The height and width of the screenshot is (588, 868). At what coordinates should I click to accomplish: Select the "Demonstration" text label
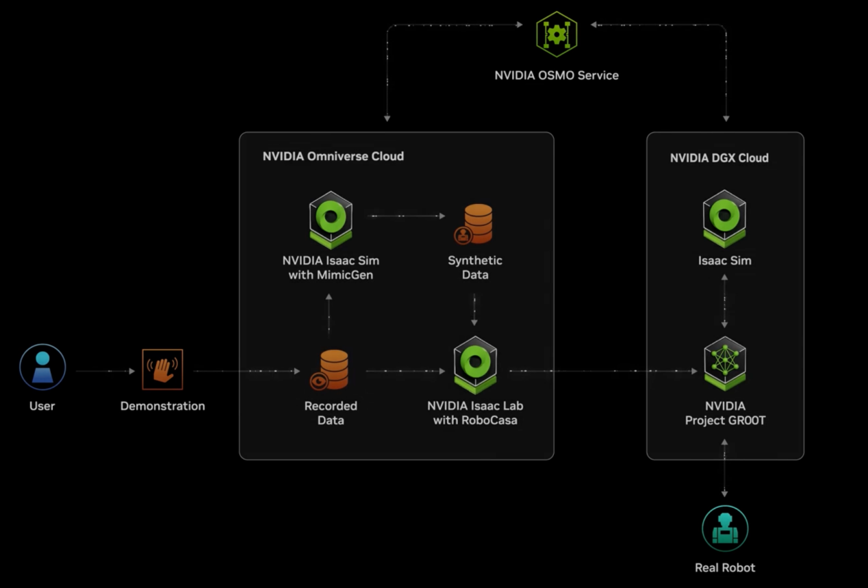[162, 406]
